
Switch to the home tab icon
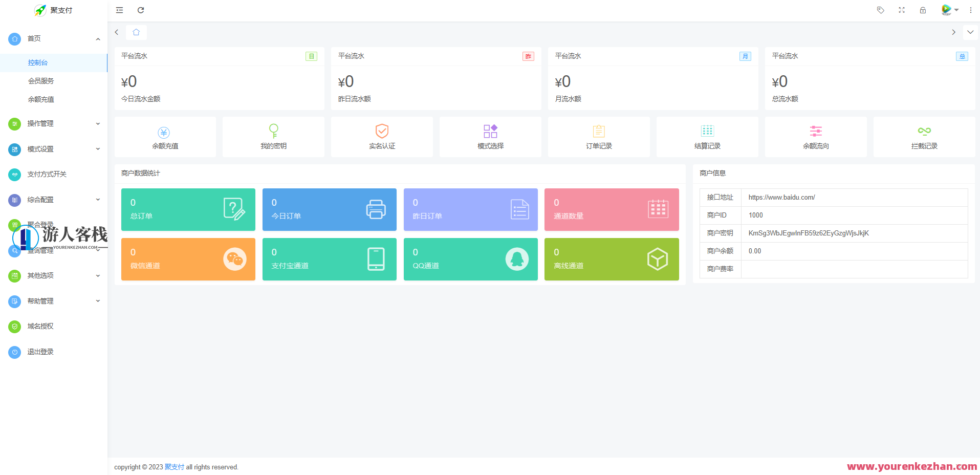136,32
